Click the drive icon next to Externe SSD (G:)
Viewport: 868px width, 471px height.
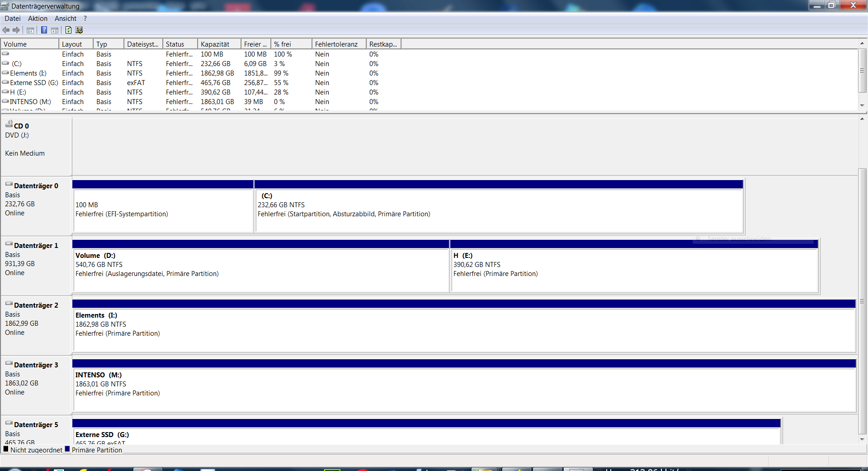pyautogui.click(x=5, y=82)
